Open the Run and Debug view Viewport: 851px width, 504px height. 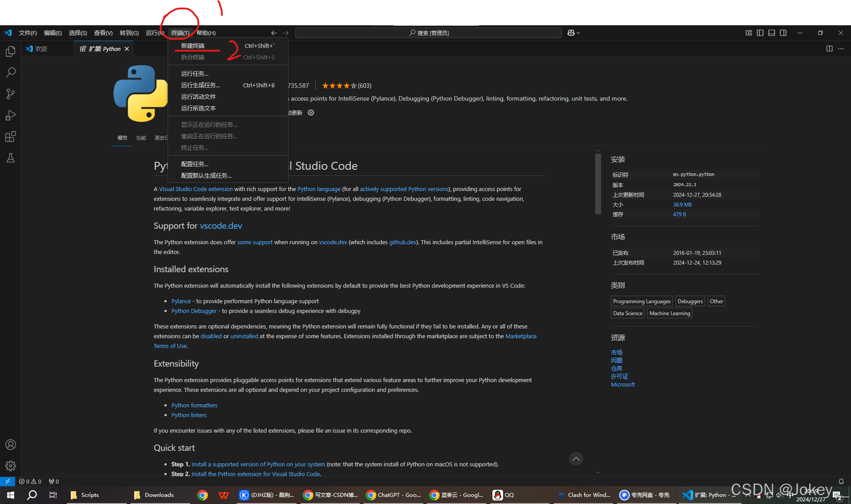tap(11, 115)
